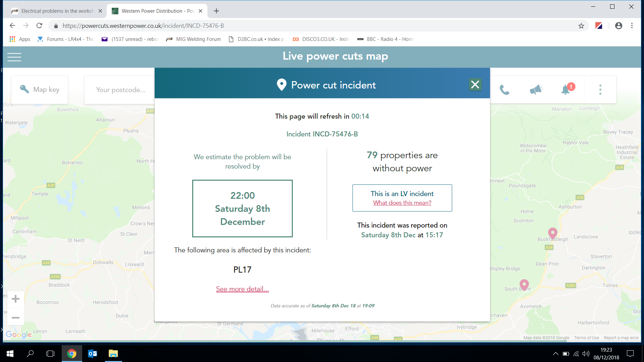
Task: Zoom in on the map with the plus button
Action: point(15,299)
